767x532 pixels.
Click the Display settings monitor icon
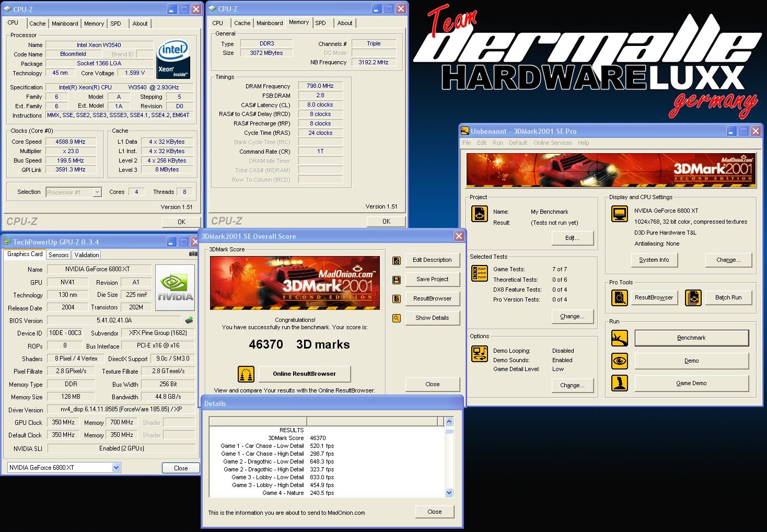[619, 214]
